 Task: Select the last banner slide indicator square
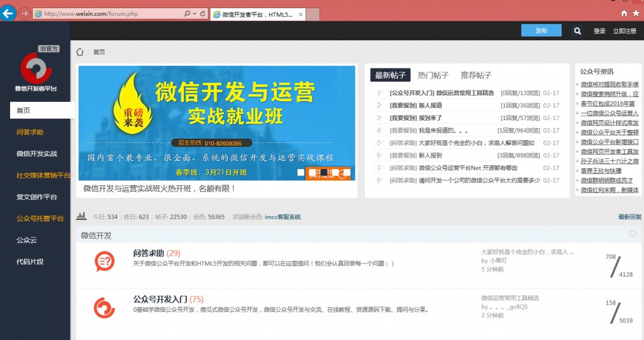pyautogui.click(x=347, y=172)
